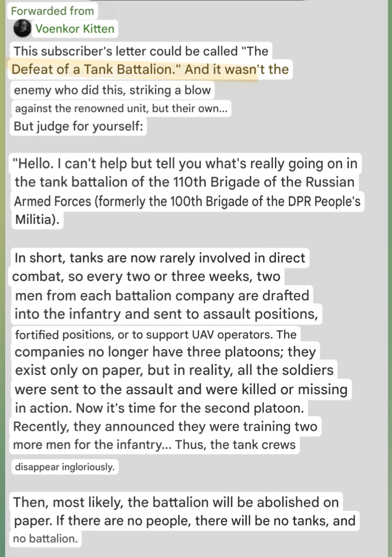The width and height of the screenshot is (392, 557).
Task: Click the highlighted "Defeat of a Tank Battalion" text
Action: (92, 69)
